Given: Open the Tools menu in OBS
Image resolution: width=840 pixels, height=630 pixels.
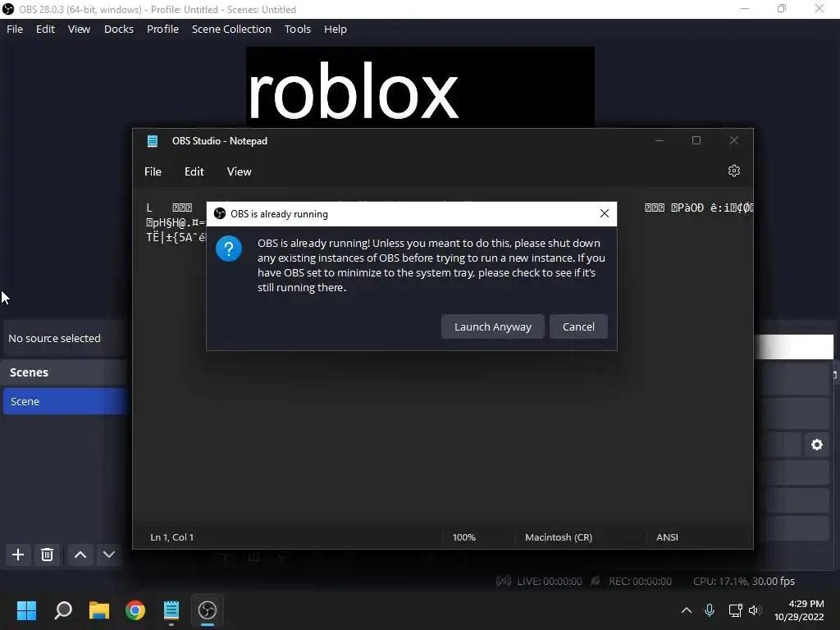Looking at the screenshot, I should (297, 29).
